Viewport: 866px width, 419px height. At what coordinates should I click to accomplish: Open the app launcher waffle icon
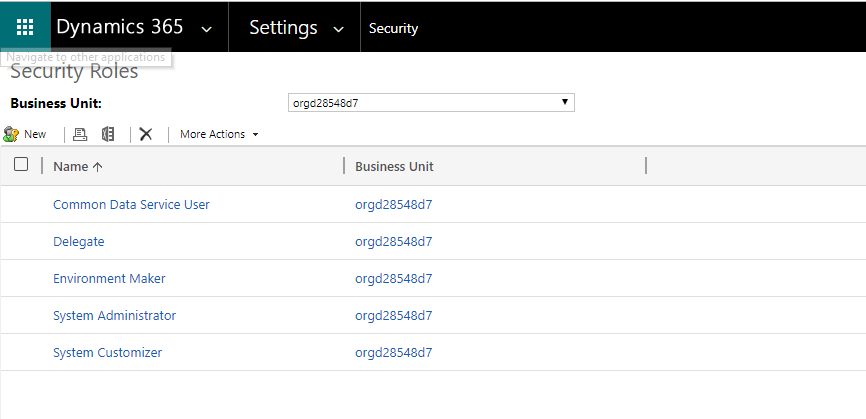point(25,27)
